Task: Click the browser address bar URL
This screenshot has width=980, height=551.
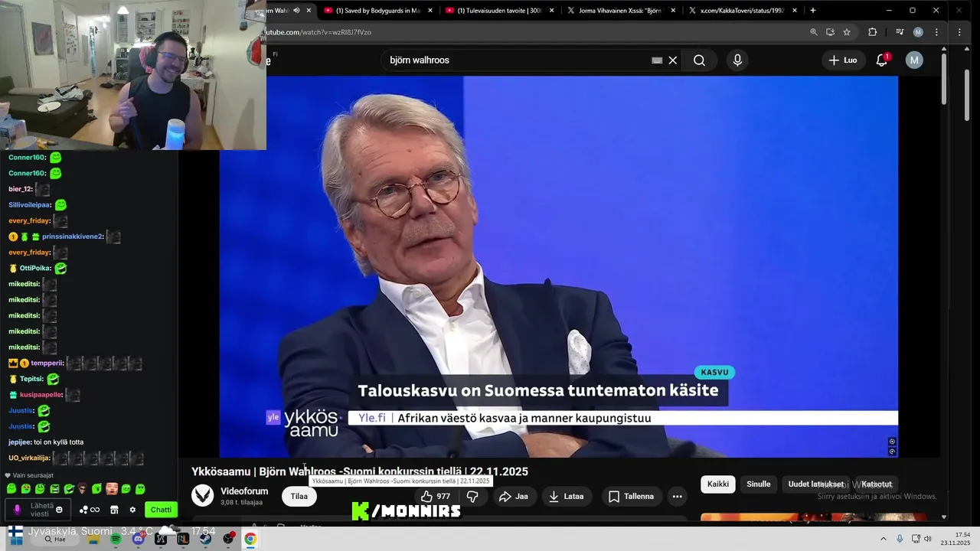Action: (x=318, y=32)
